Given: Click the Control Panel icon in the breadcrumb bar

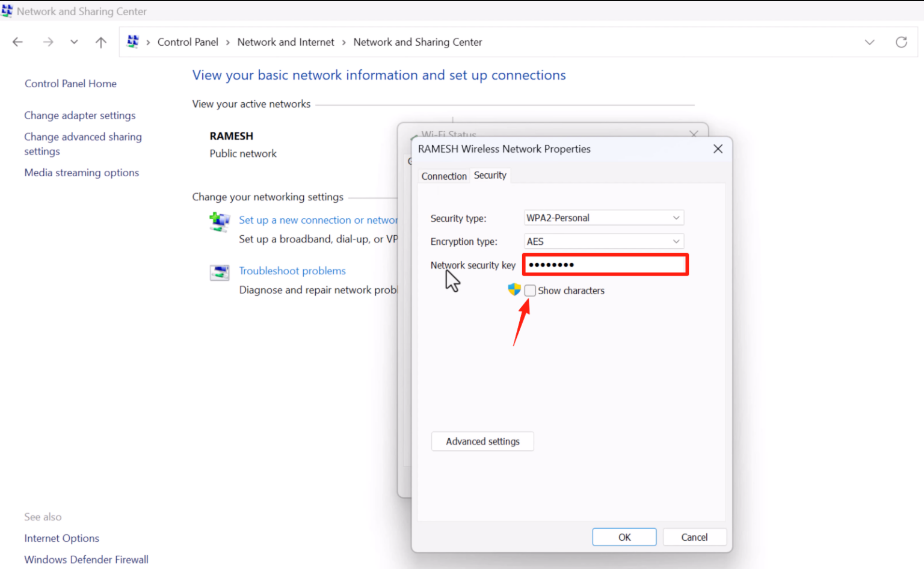Looking at the screenshot, I should tap(133, 42).
